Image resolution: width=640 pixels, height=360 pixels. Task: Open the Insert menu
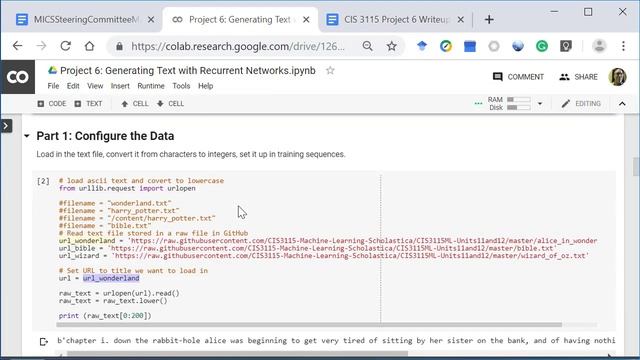click(x=120, y=86)
